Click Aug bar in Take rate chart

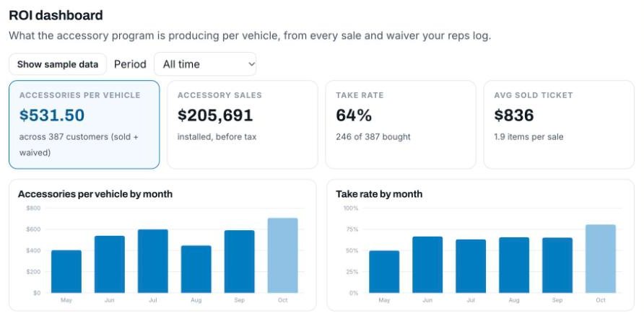coord(514,265)
